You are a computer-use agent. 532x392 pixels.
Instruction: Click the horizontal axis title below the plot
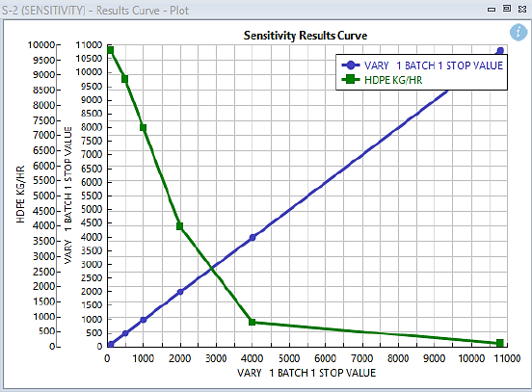pyautogui.click(x=306, y=373)
